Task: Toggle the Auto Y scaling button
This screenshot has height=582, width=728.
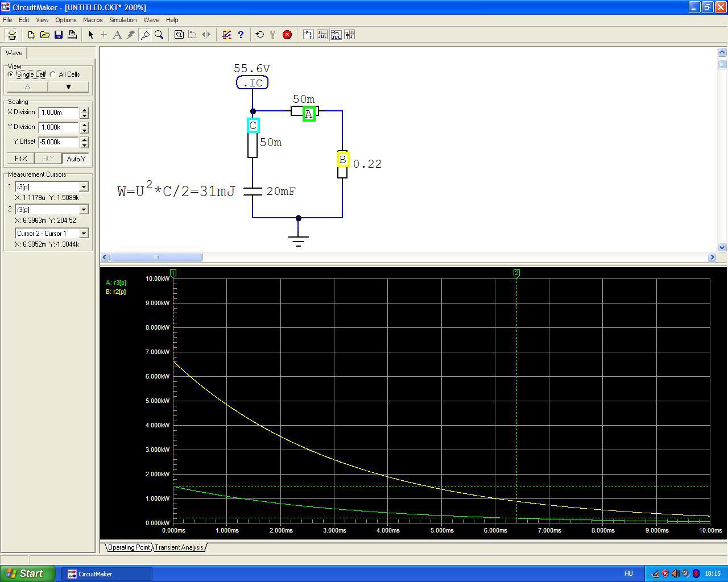Action: coord(76,159)
